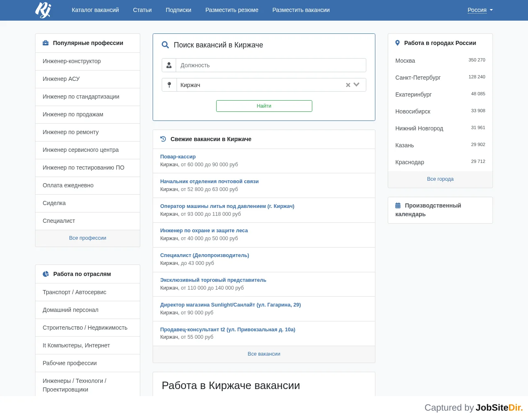Click the pie chart icon beside Работа по отраслям
Screen dimensions: 528x420
click(x=46, y=274)
